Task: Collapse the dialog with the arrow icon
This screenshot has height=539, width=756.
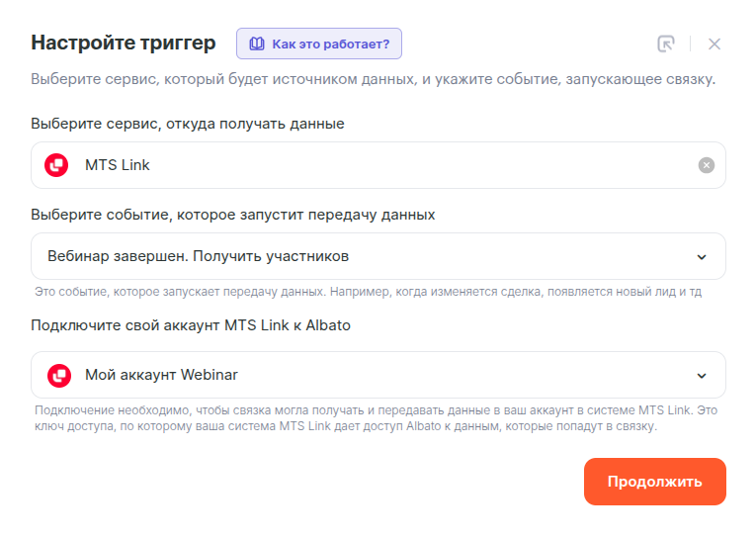Action: click(x=666, y=44)
